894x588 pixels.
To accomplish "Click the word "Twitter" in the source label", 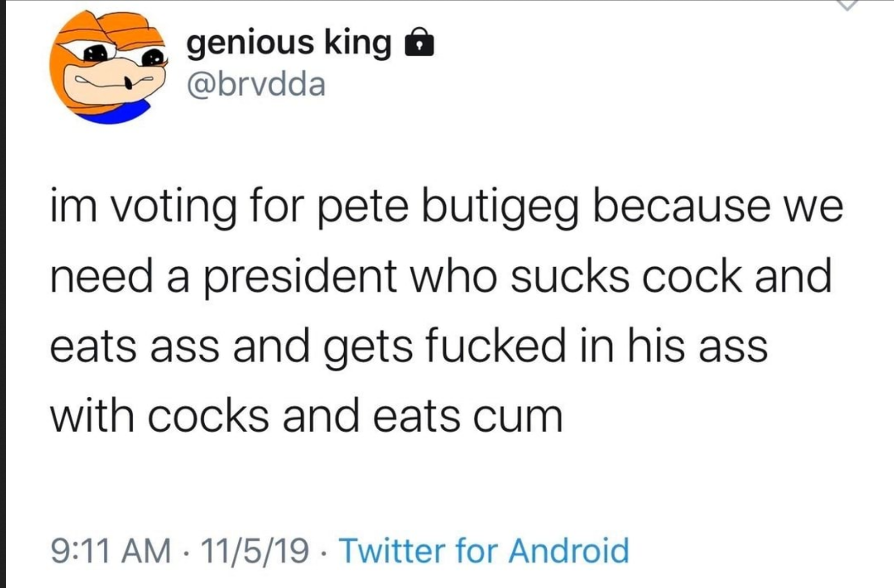I will tap(392, 550).
